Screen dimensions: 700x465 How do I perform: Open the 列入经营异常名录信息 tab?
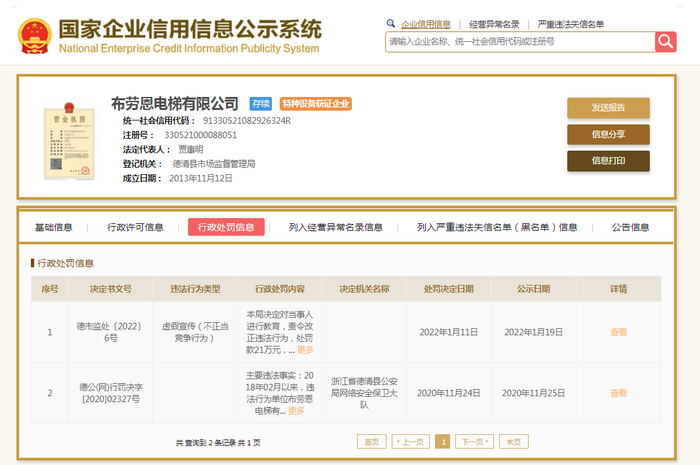pyautogui.click(x=328, y=227)
